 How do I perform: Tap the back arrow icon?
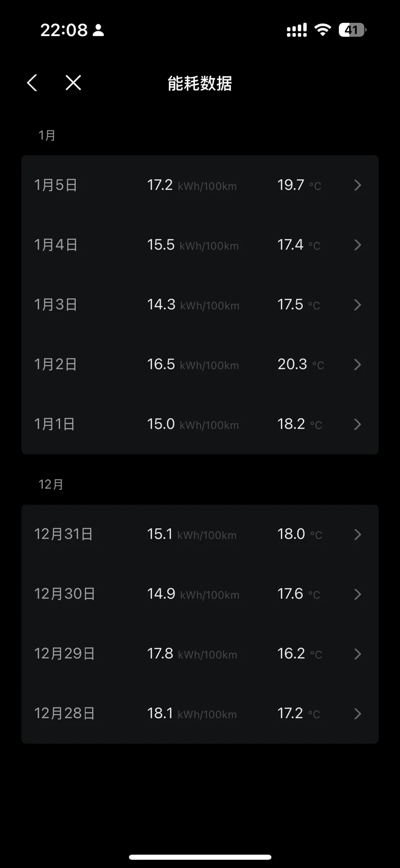(x=32, y=83)
